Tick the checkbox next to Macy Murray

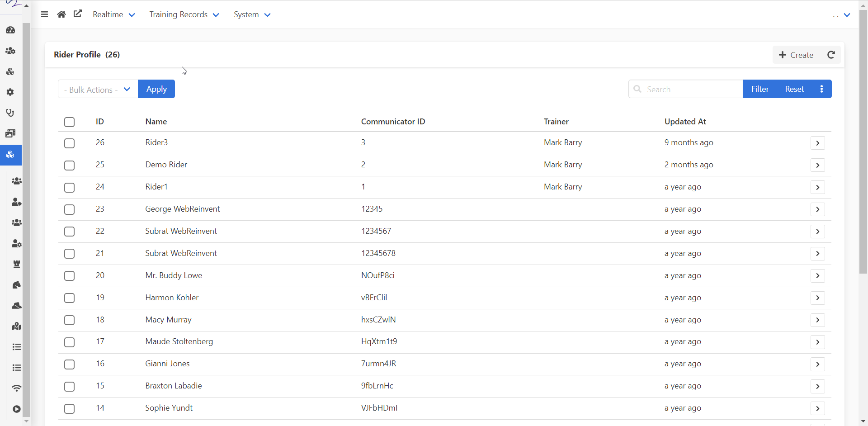(69, 320)
